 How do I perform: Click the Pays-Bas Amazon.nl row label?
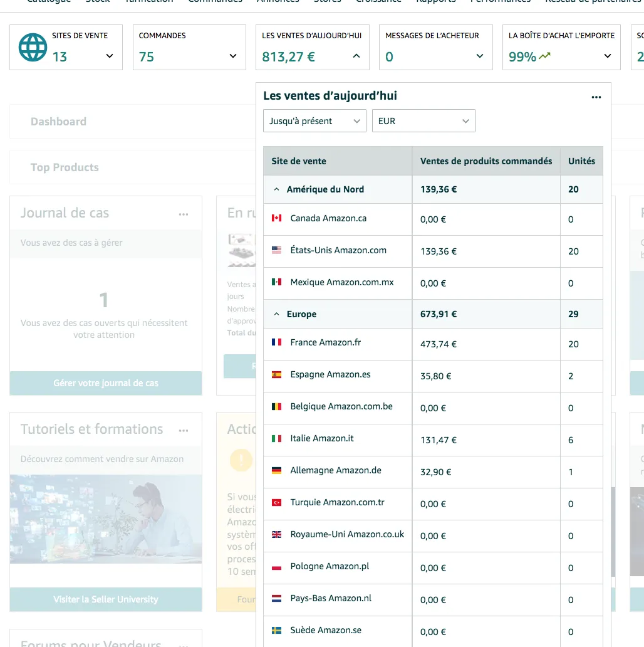point(331,598)
